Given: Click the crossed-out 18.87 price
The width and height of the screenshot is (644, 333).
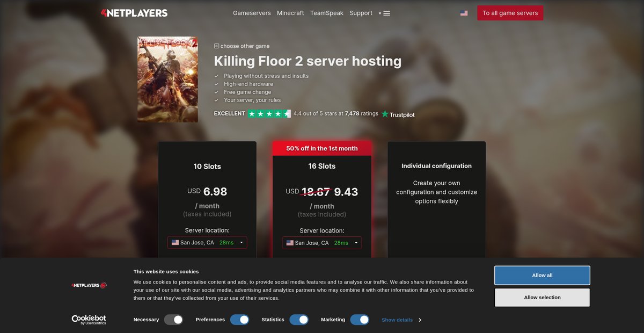Looking at the screenshot, I should click(316, 192).
